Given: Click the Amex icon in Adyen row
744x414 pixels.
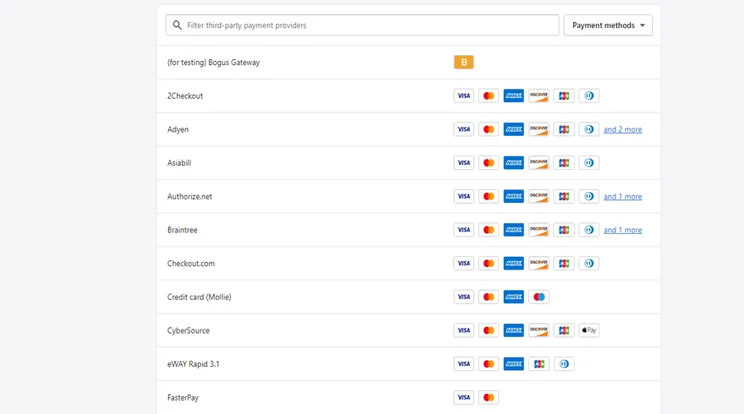Looking at the screenshot, I should coord(514,129).
